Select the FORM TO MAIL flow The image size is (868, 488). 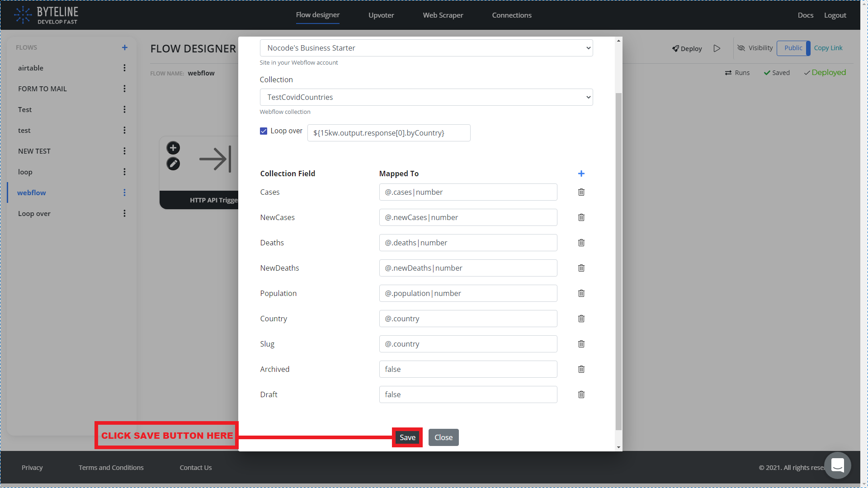click(42, 89)
